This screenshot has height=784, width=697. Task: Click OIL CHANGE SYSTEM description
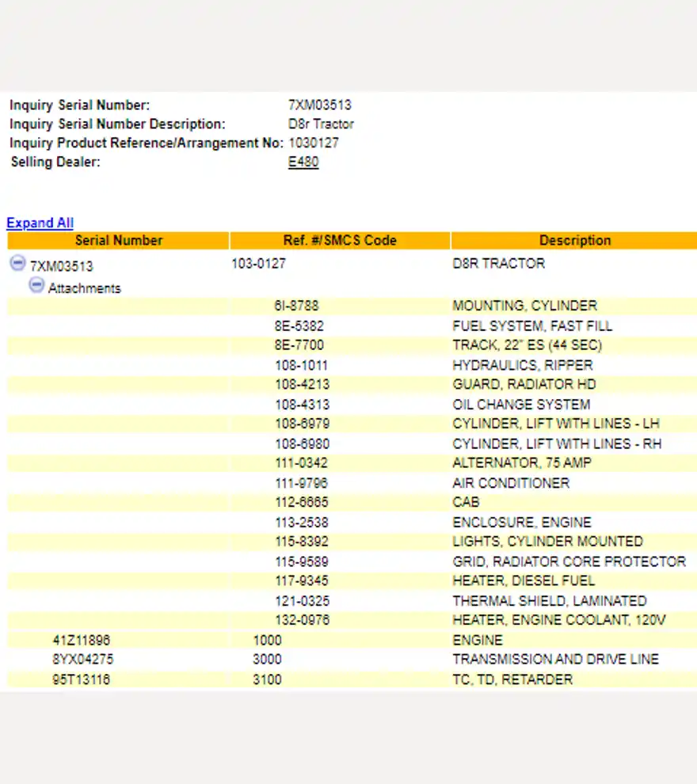point(521,405)
